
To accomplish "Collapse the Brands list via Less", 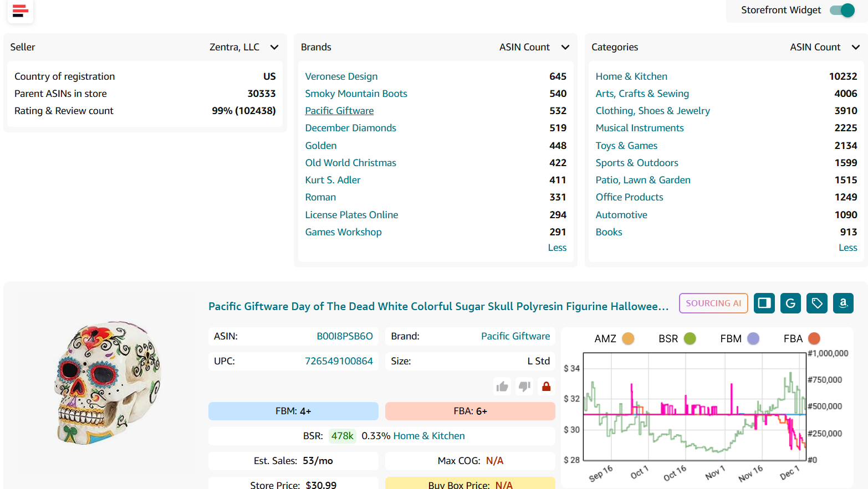I will tap(557, 248).
